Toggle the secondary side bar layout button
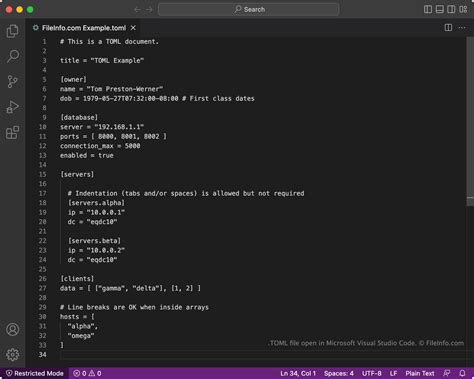 (451, 9)
